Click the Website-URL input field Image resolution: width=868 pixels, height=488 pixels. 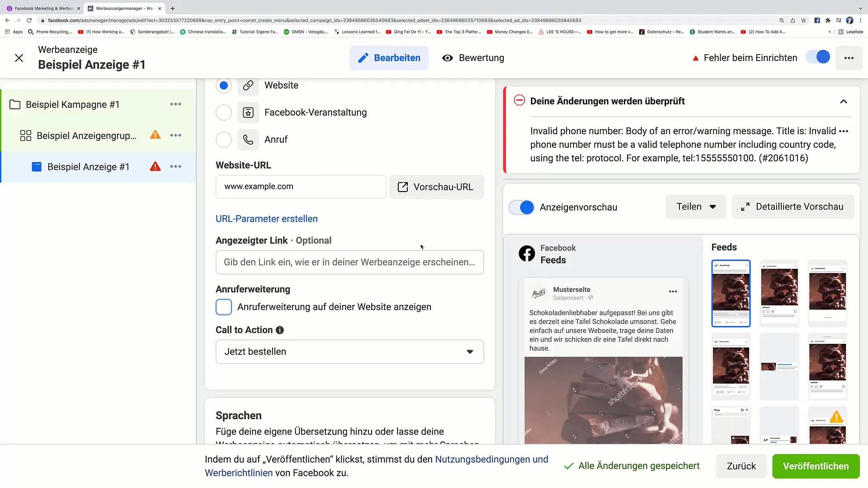(301, 187)
